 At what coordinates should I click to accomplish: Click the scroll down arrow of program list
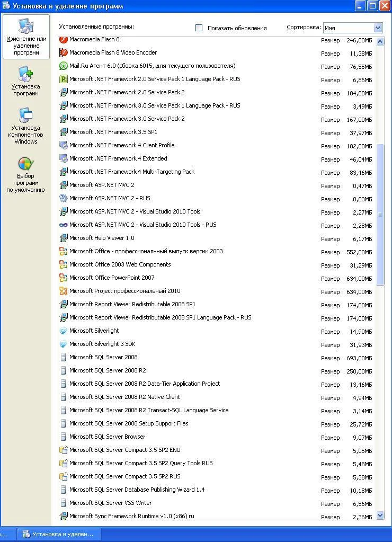(x=379, y=515)
